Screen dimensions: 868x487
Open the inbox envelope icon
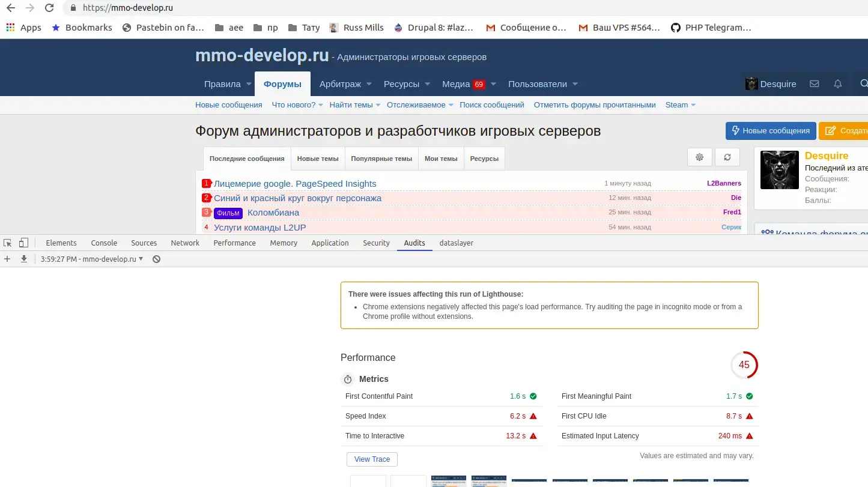pos(815,84)
